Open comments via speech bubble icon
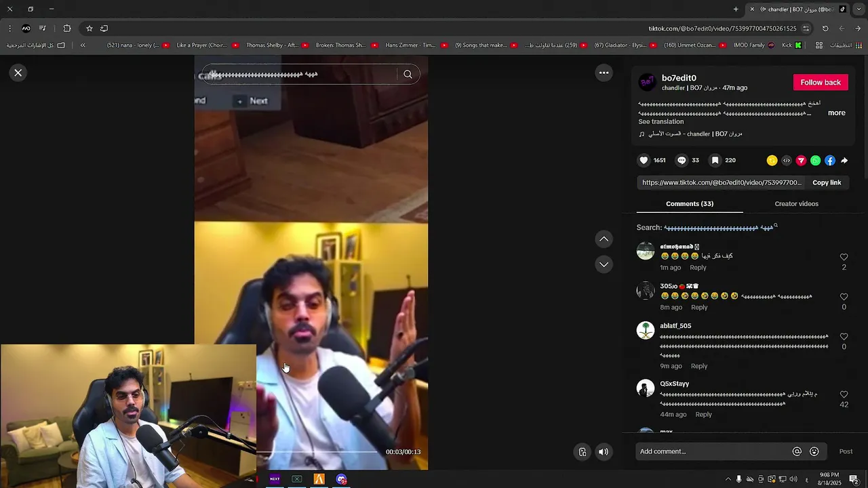This screenshot has height=488, width=868. click(x=682, y=161)
